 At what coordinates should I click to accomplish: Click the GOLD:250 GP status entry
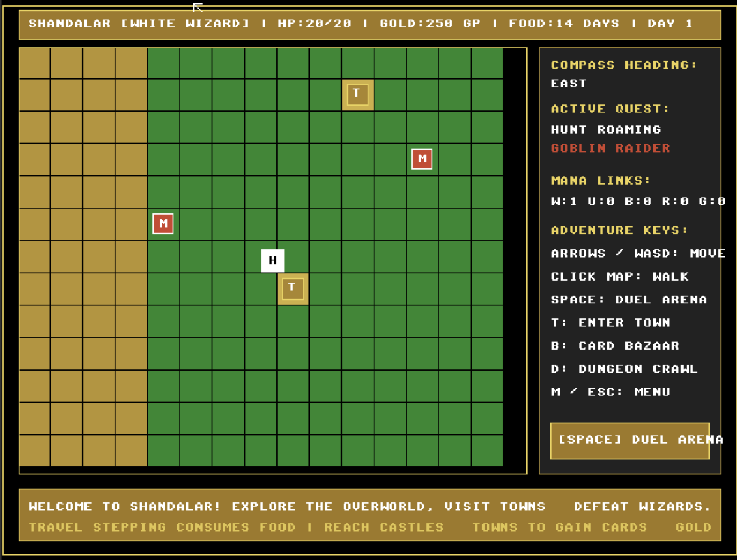[430, 23]
